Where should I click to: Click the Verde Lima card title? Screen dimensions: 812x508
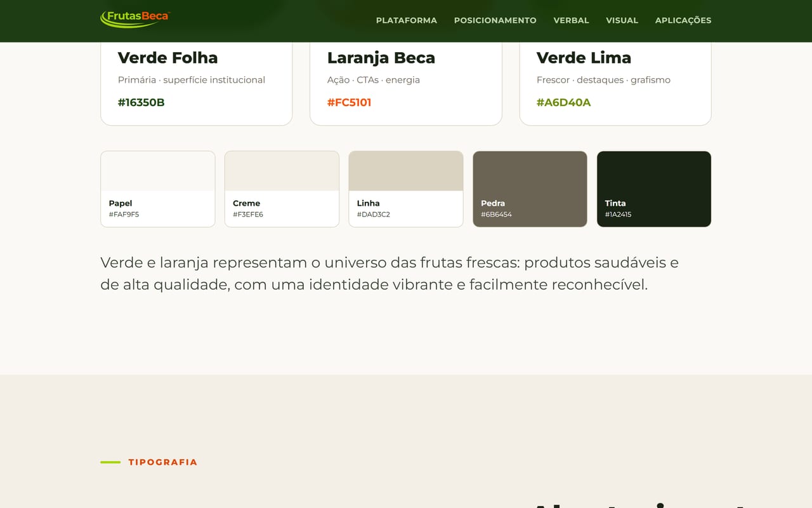coord(584,58)
